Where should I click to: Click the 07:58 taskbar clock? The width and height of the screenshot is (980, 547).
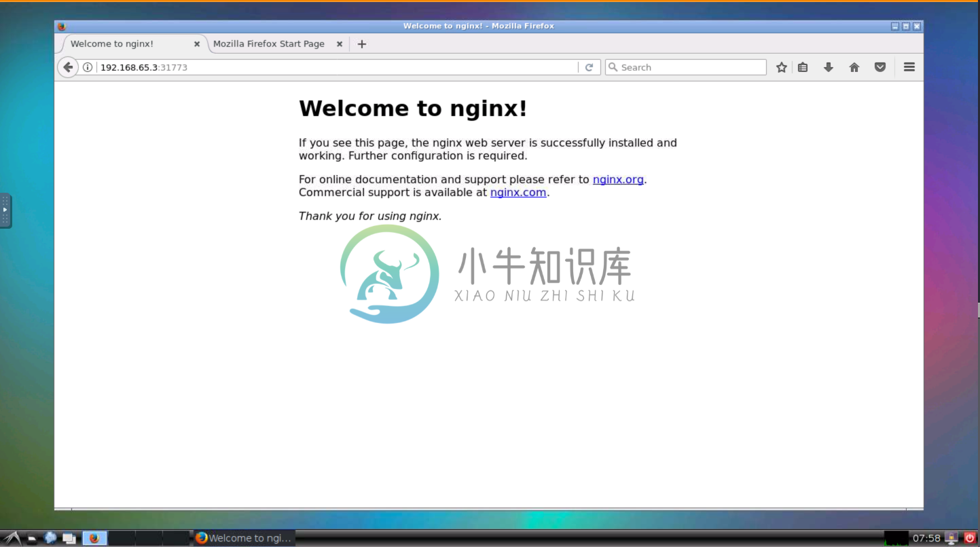click(926, 538)
